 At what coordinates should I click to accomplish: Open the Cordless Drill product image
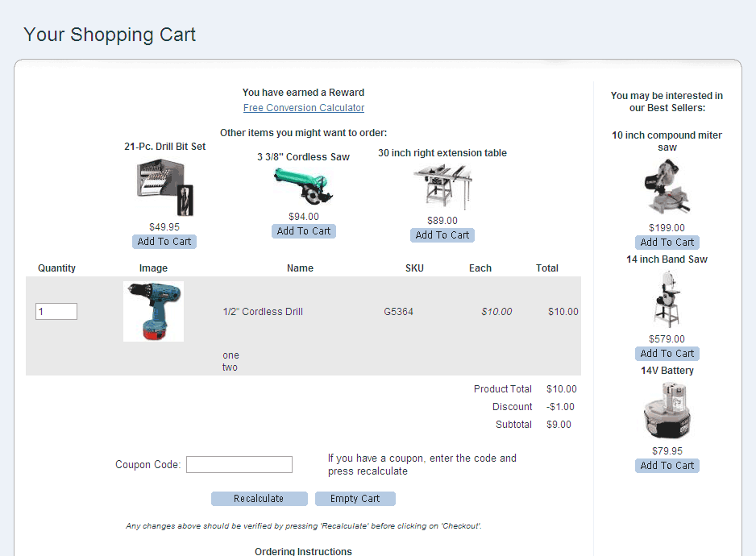pyautogui.click(x=153, y=311)
